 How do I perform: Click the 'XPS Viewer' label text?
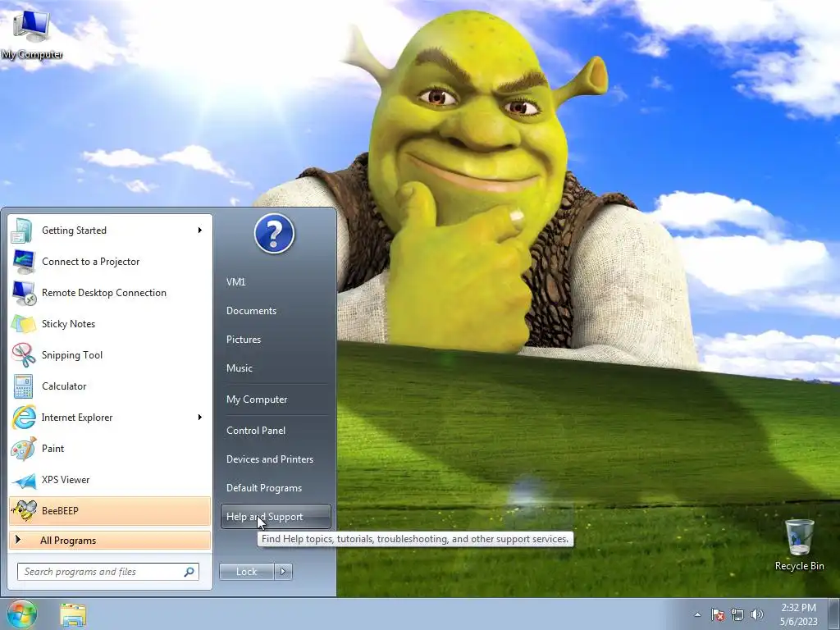(66, 480)
